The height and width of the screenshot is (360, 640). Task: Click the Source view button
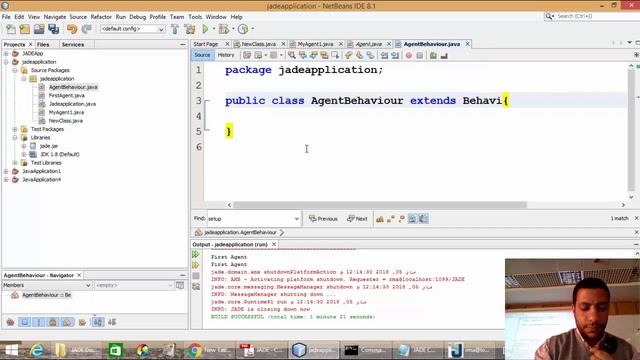202,55
